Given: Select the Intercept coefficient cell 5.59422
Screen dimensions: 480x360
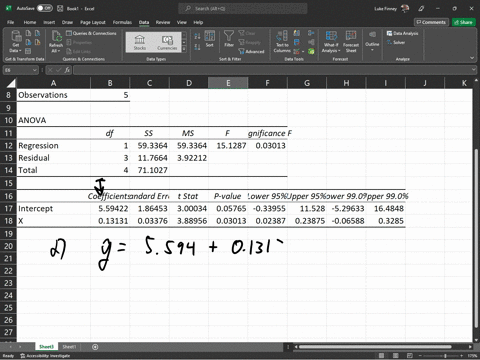Looking at the screenshot, I should (110, 209).
